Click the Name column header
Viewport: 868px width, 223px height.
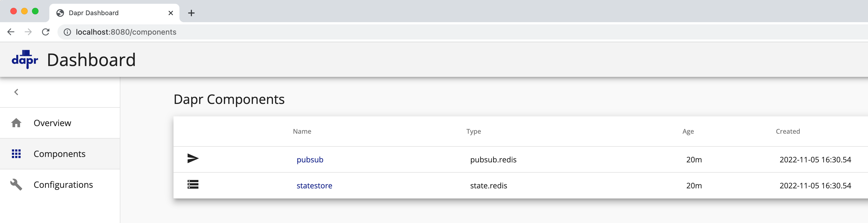302,132
